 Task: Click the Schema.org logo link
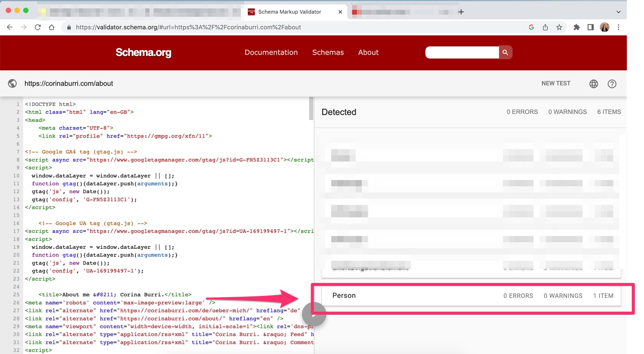click(x=144, y=53)
